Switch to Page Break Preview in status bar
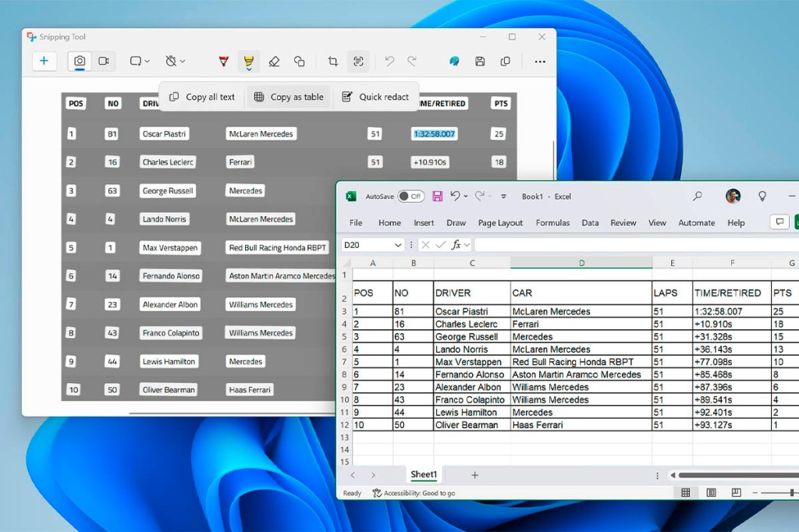 point(736,492)
